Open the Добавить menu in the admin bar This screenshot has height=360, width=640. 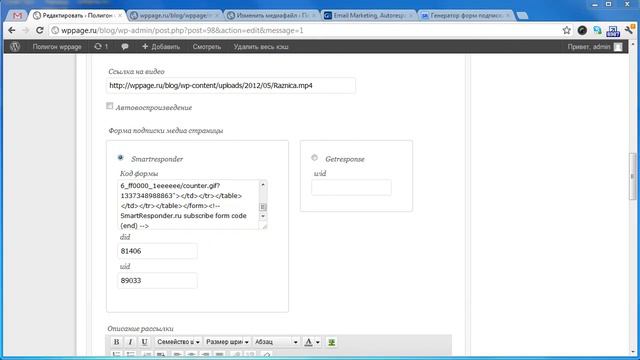[x=161, y=47]
